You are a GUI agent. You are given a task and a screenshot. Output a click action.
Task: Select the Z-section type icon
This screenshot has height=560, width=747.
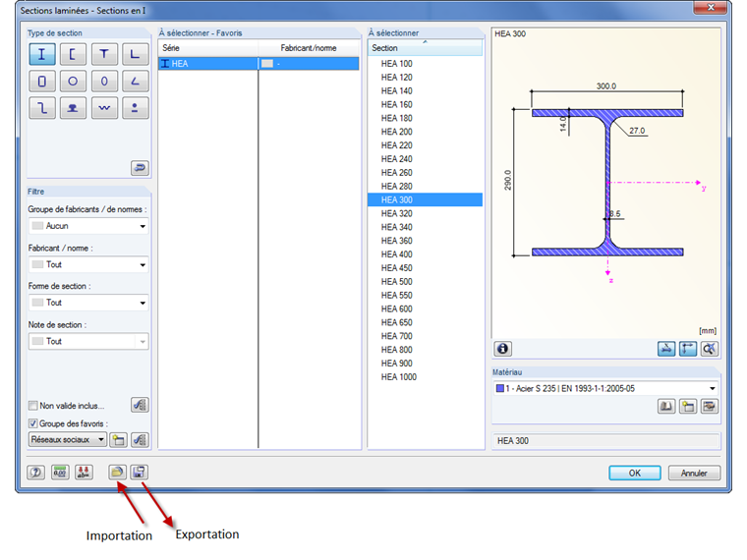click(42, 108)
